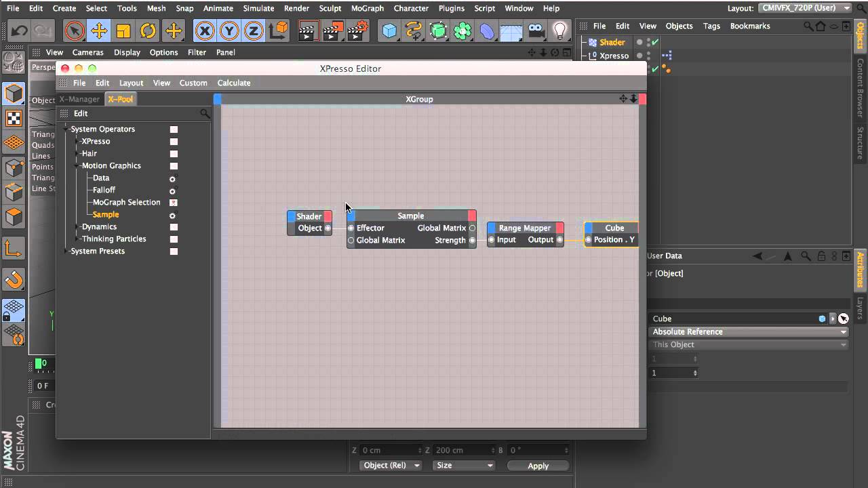Expand the Thinking Particles tree node
The image size is (868, 488).
77,239
